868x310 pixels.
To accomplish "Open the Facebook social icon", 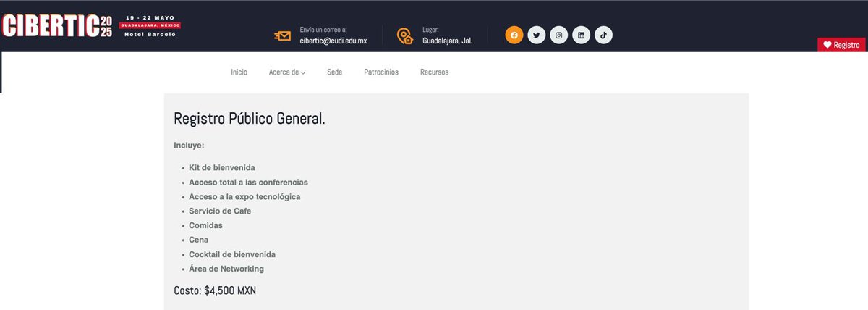I will [x=514, y=35].
